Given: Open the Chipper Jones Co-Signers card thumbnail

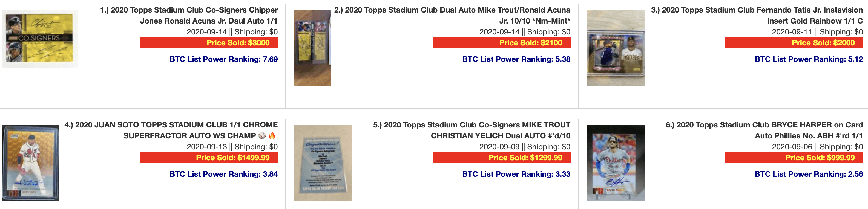Looking at the screenshot, I should coord(40,39).
